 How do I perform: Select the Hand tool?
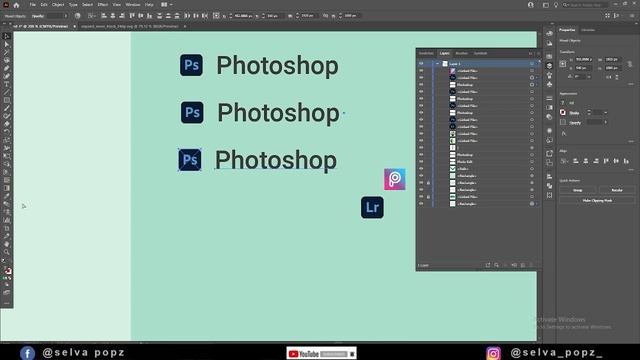pos(7,244)
